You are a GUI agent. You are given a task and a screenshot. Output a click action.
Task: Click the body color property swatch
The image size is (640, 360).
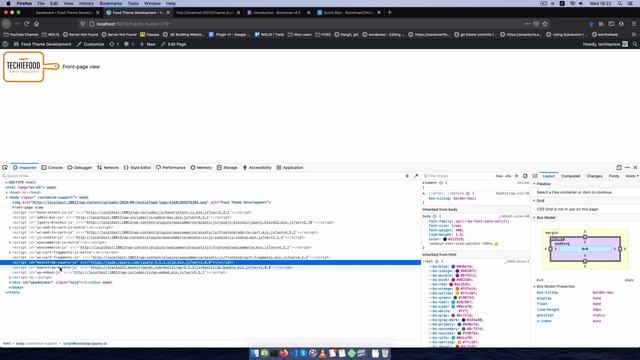(445, 239)
